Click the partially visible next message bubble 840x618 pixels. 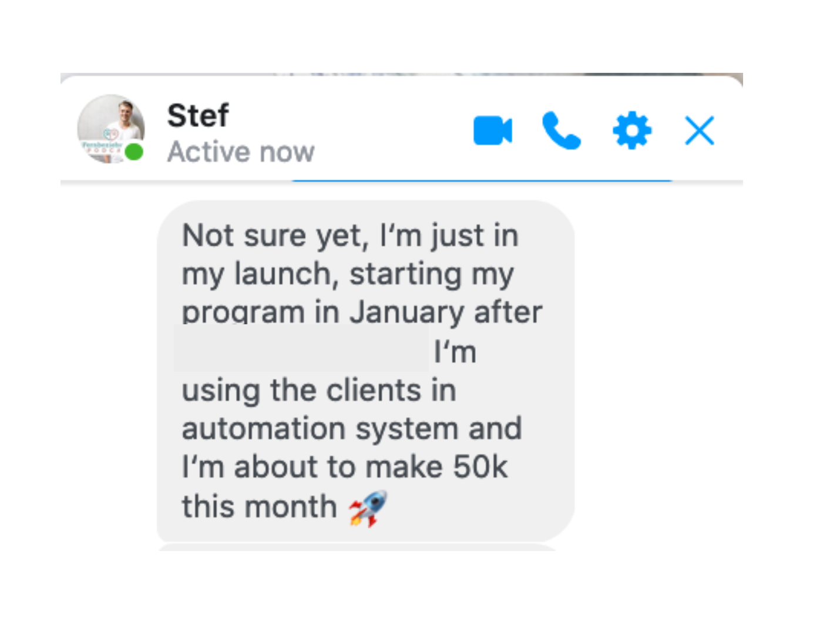tap(357, 548)
